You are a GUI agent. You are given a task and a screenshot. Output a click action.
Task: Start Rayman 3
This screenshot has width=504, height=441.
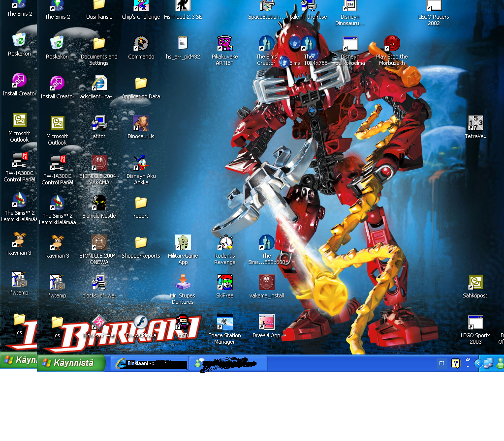(58, 243)
